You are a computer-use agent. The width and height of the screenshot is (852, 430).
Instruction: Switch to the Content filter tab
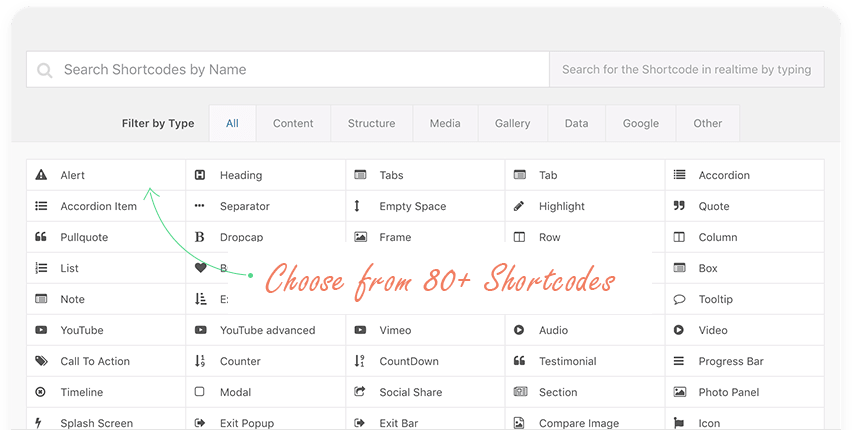coord(293,123)
